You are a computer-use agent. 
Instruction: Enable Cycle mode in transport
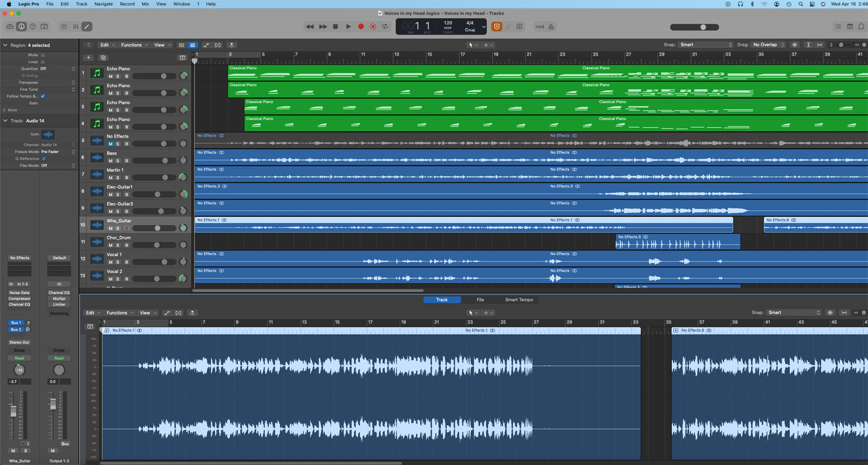(385, 27)
